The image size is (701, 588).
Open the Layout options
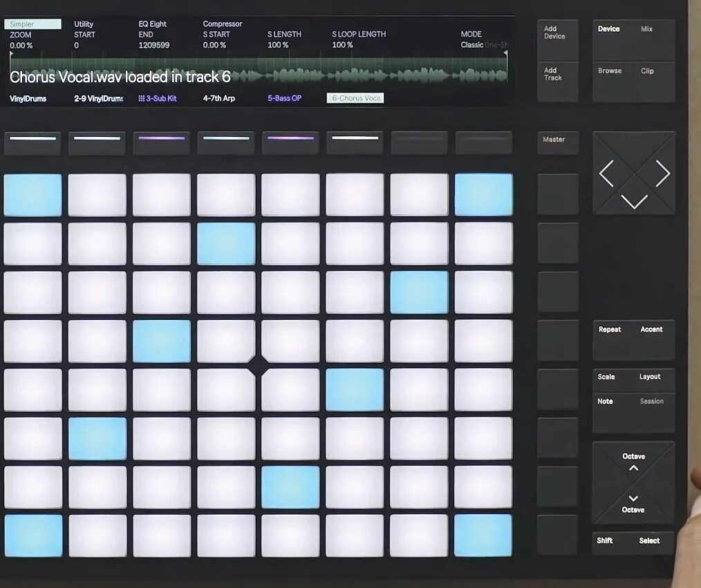click(650, 377)
